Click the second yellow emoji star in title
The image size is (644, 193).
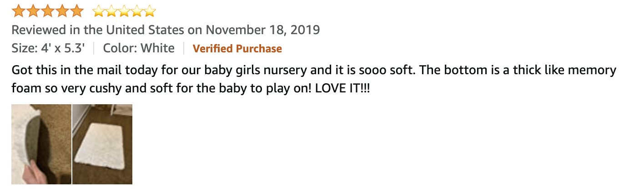(111, 11)
